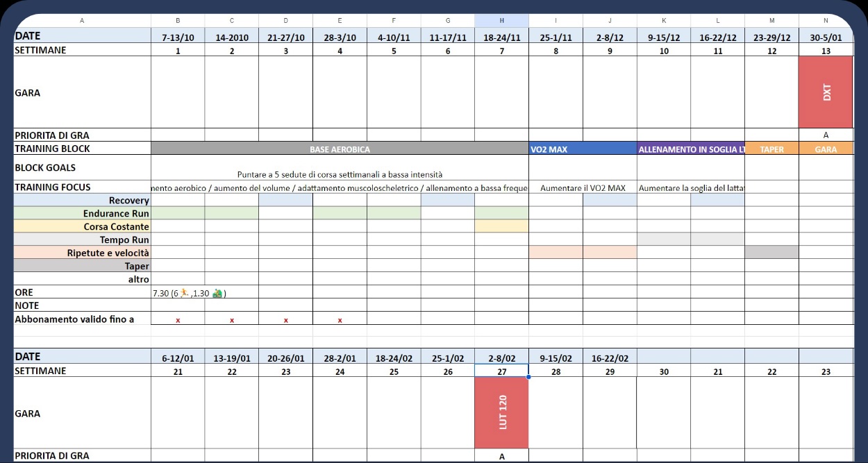Click the 16-22/02 date cell
Image resolution: width=868 pixels, height=463 pixels.
coord(610,358)
